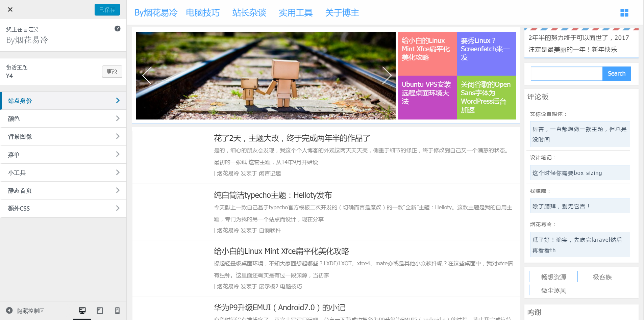Open the 静态首页 section
Viewport: 644px width, 320px height.
tap(63, 190)
